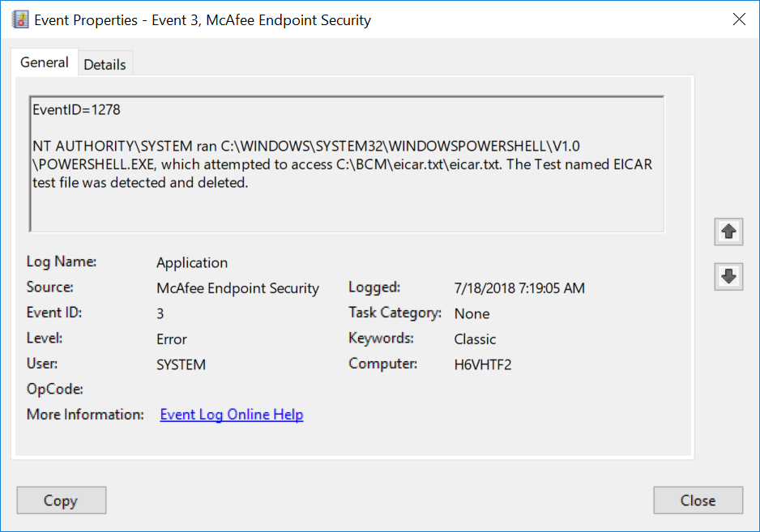Click the Task Category value None
This screenshot has height=532, width=760.
[472, 314]
